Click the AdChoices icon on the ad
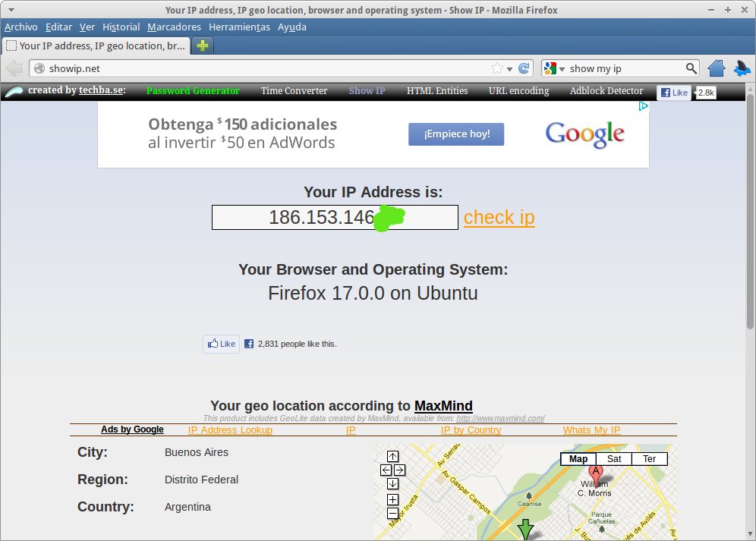 tap(643, 106)
